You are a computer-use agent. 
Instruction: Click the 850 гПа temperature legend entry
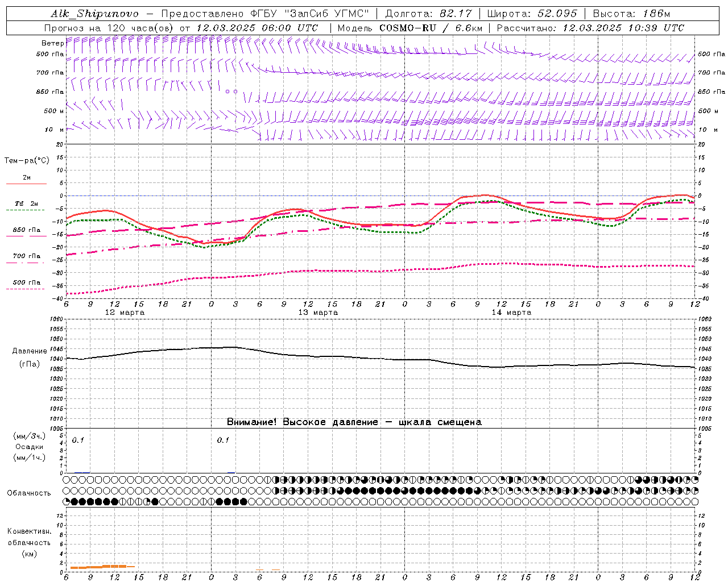coord(27,230)
